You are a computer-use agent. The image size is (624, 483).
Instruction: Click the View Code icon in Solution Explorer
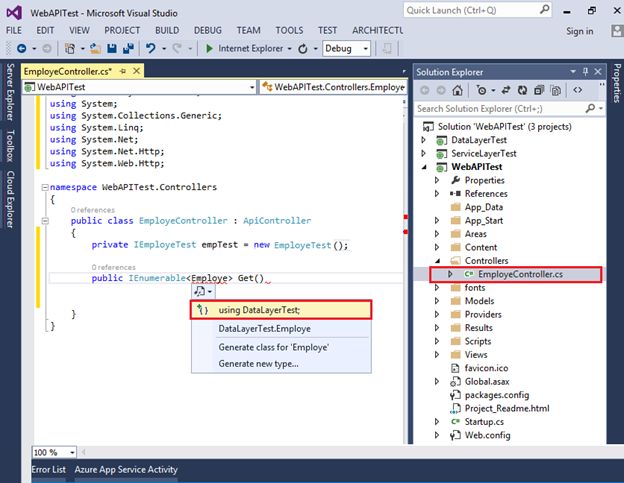click(577, 89)
